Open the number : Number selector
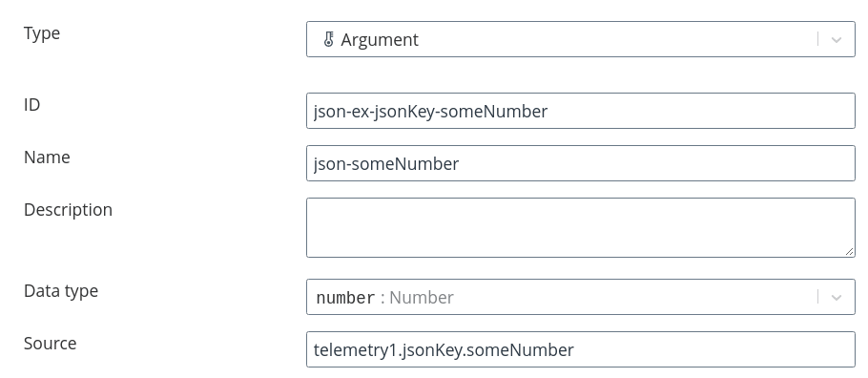This screenshot has width=868, height=378. (581, 297)
